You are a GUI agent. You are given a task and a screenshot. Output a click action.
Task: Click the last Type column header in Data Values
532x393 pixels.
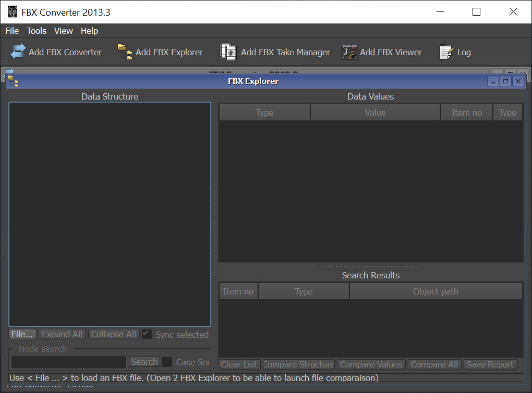pyautogui.click(x=507, y=113)
